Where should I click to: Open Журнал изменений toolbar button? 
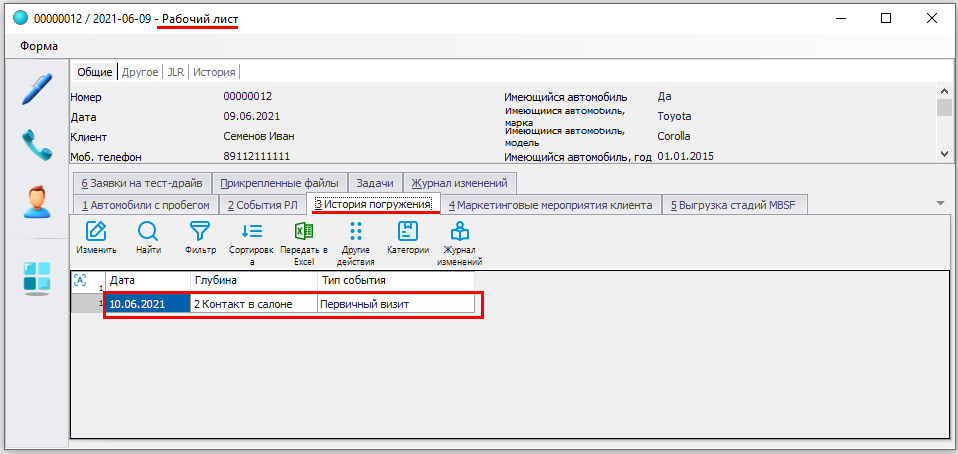pyautogui.click(x=460, y=241)
